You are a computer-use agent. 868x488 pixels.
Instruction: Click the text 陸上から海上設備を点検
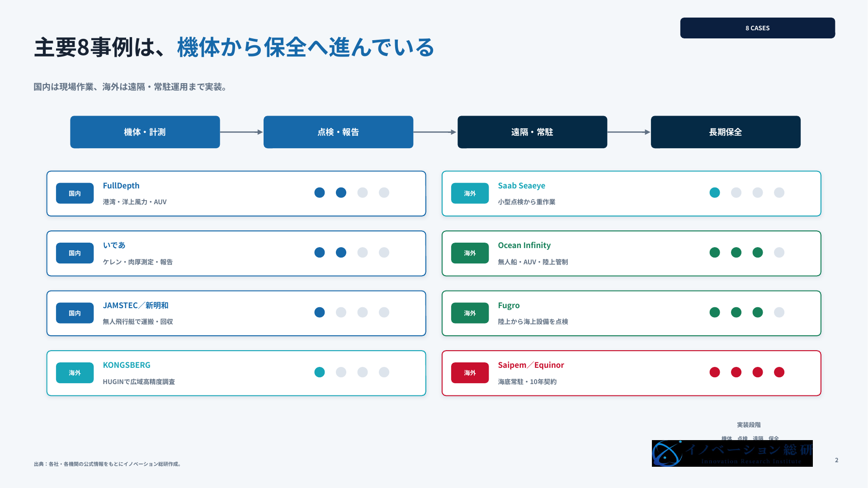pos(533,322)
